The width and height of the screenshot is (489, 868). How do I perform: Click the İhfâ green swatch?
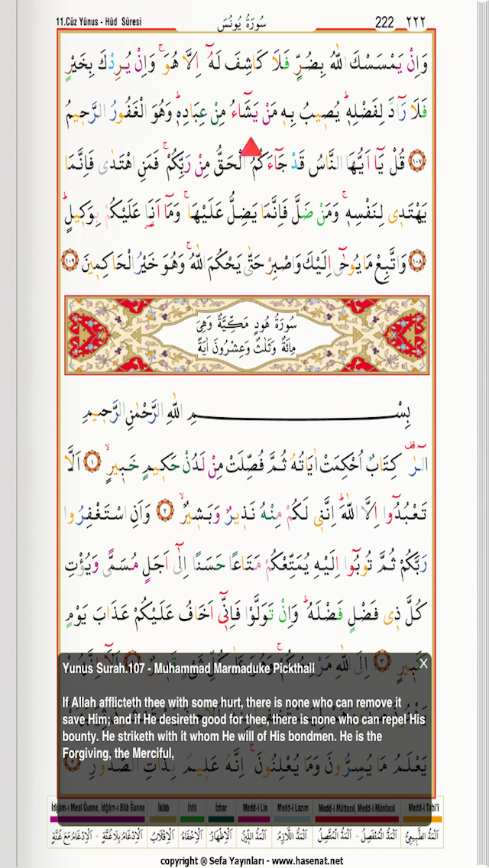[193, 819]
